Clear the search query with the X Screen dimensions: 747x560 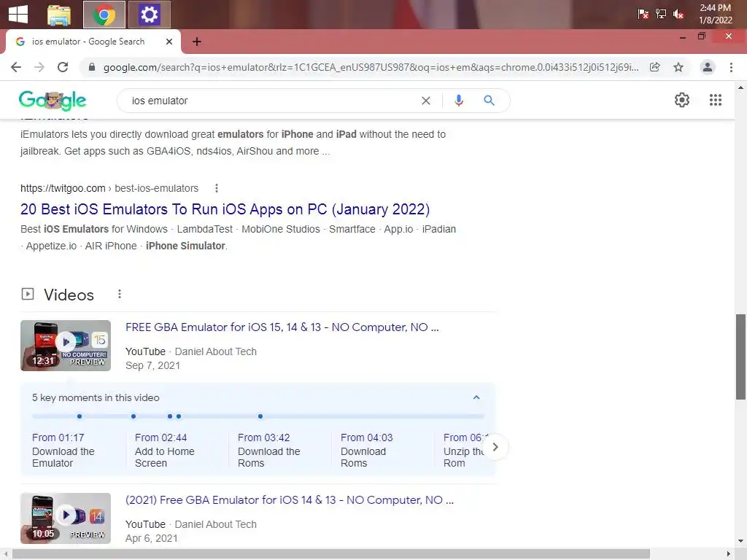click(426, 101)
